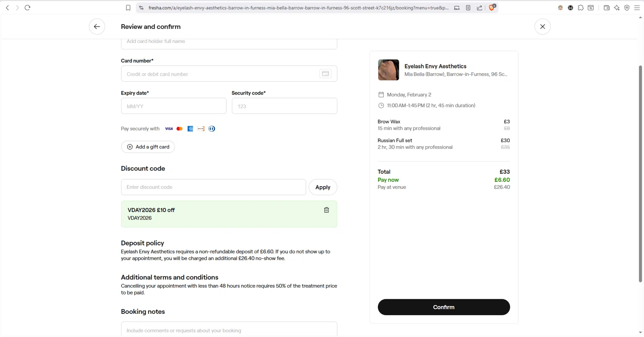Click the Pay now £6.60 amount
This screenshot has height=337, width=644.
(x=502, y=180)
